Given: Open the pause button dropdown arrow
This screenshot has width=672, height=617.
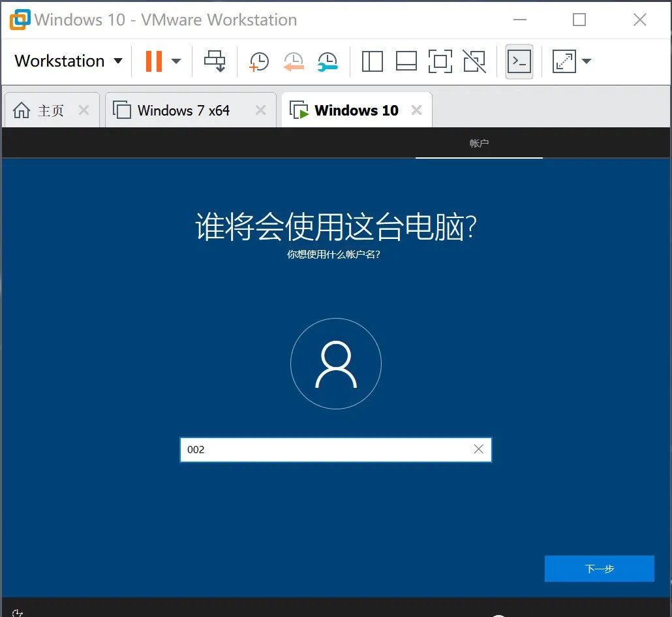Looking at the screenshot, I should coord(176,61).
